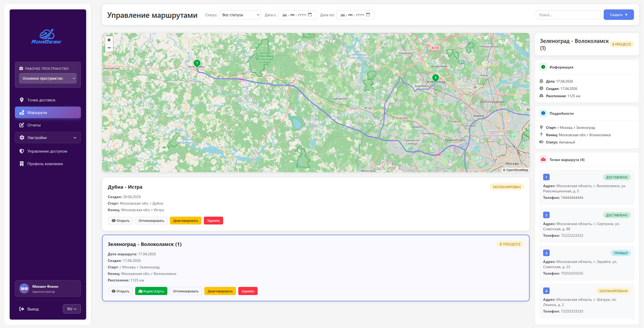Click the building icon beside Профиль компании
Screen dimensions: 644x328
coord(21,164)
